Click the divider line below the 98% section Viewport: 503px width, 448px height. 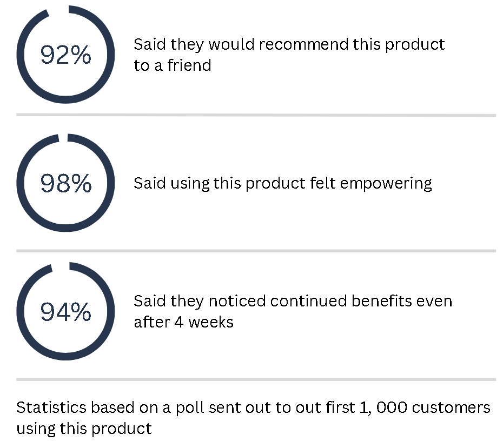(x=256, y=251)
